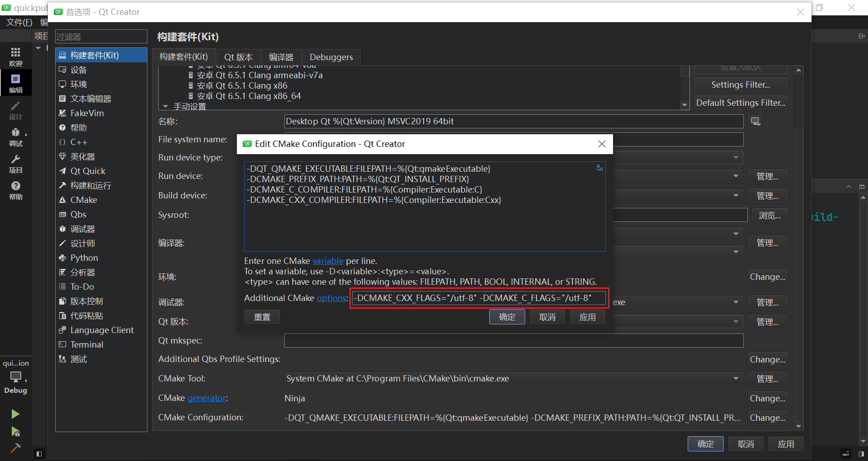Screen dimensions: 868x461
Task: Open the Run device type dropdown
Action: 736,157
